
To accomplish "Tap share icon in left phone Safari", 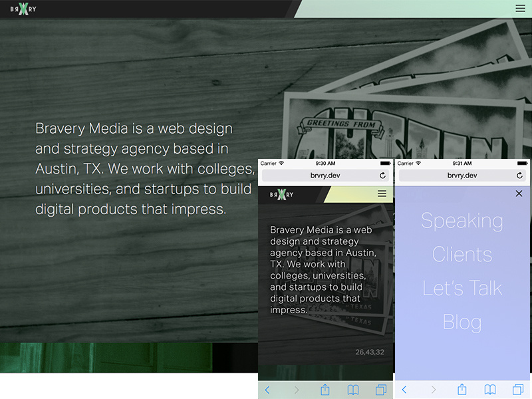I will (325, 389).
